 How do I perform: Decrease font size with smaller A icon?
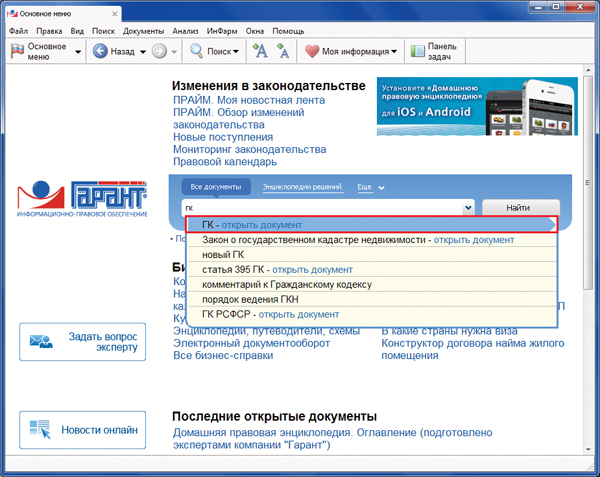(x=283, y=51)
